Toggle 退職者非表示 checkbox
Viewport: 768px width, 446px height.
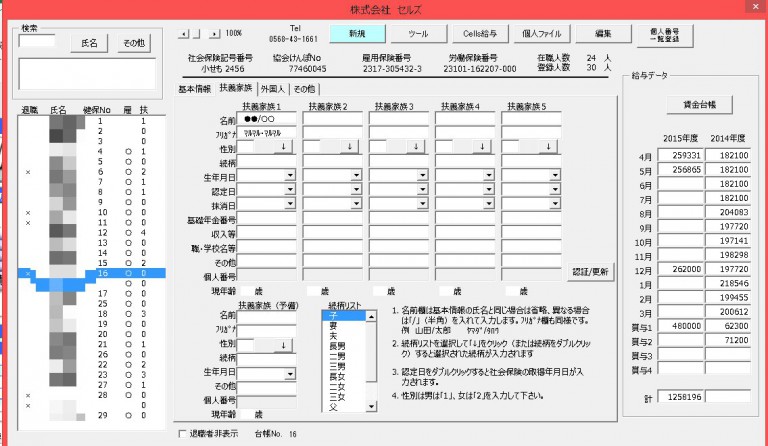point(183,434)
